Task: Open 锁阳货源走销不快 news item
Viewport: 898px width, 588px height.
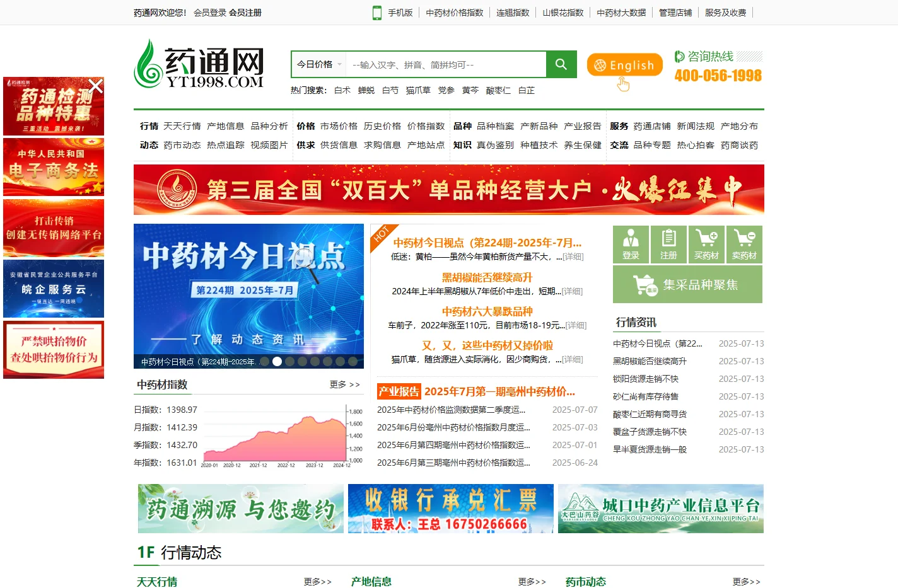Action: tap(646, 379)
